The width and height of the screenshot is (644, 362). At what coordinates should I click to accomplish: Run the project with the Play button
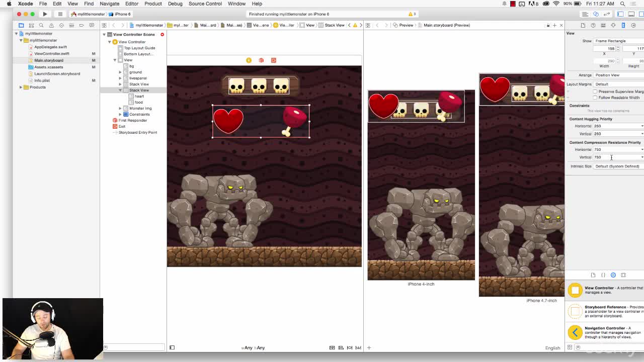[45, 14]
